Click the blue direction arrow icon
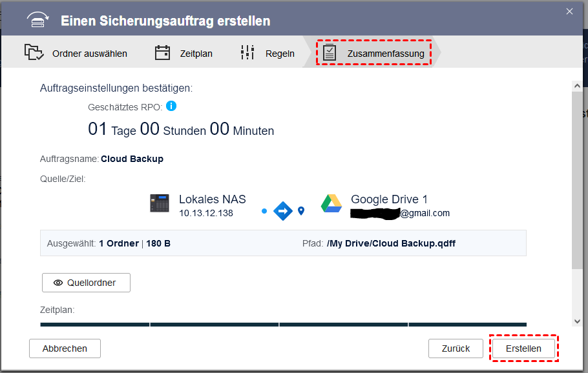Viewport: 588px width, 373px height. [x=283, y=211]
